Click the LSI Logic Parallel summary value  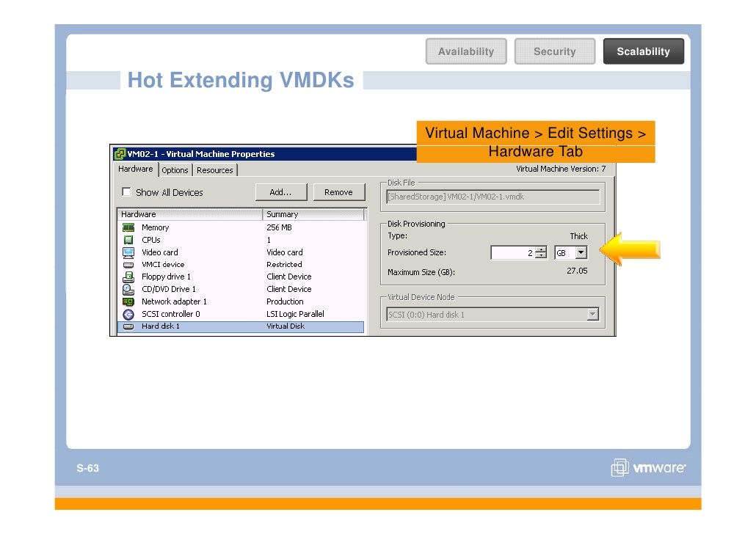coord(295,314)
